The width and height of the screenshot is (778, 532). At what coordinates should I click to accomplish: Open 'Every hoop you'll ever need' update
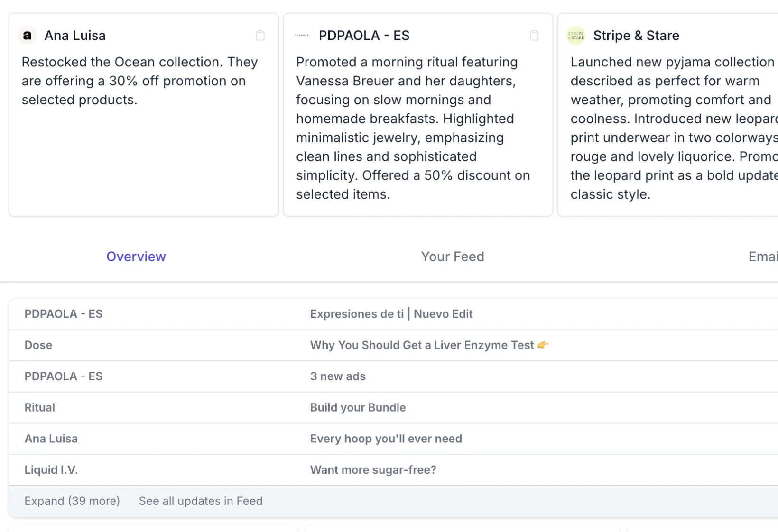click(x=386, y=439)
